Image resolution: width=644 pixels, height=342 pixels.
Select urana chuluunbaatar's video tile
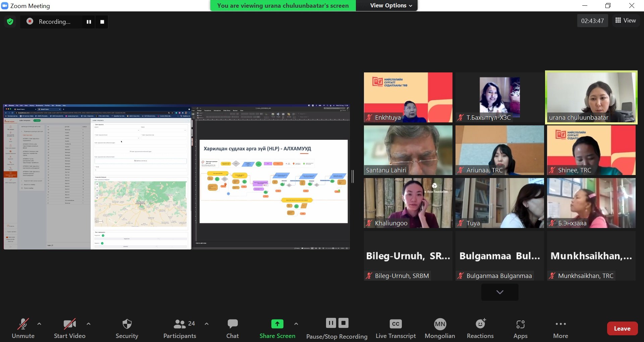(x=591, y=97)
